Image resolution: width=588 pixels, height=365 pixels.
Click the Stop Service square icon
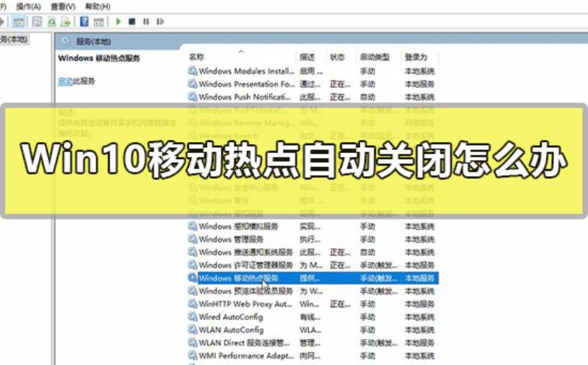coord(132,22)
